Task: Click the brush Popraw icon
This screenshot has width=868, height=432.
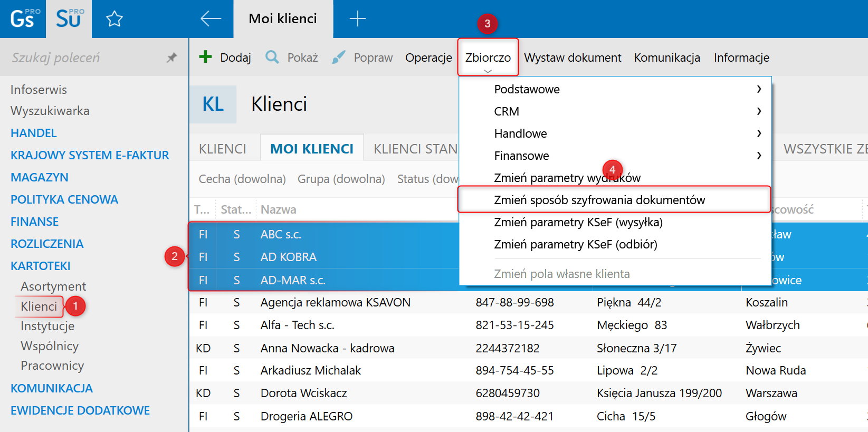Action: tap(338, 57)
